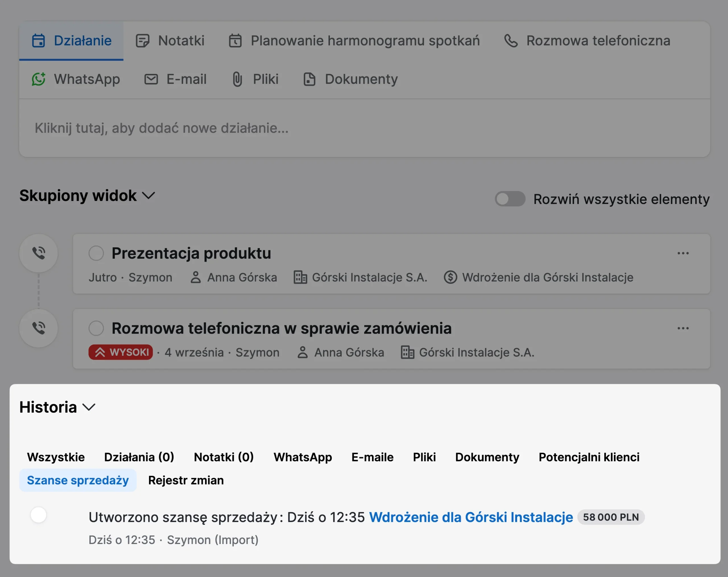
Task: Open Anna Górska in the Prezentacja produktu row
Action: tap(242, 277)
